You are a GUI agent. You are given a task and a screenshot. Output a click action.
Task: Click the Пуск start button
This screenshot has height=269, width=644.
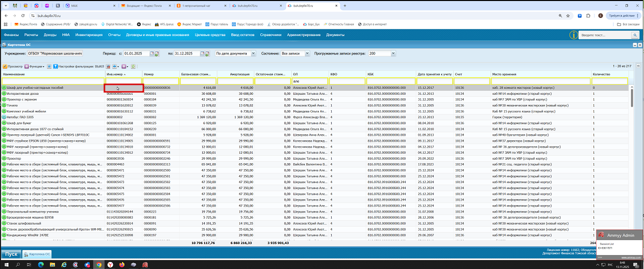11,254
